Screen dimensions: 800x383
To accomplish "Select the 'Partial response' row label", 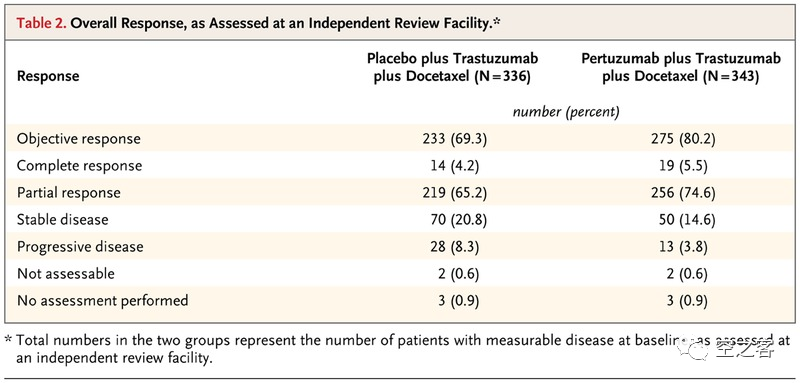I will [x=69, y=193].
